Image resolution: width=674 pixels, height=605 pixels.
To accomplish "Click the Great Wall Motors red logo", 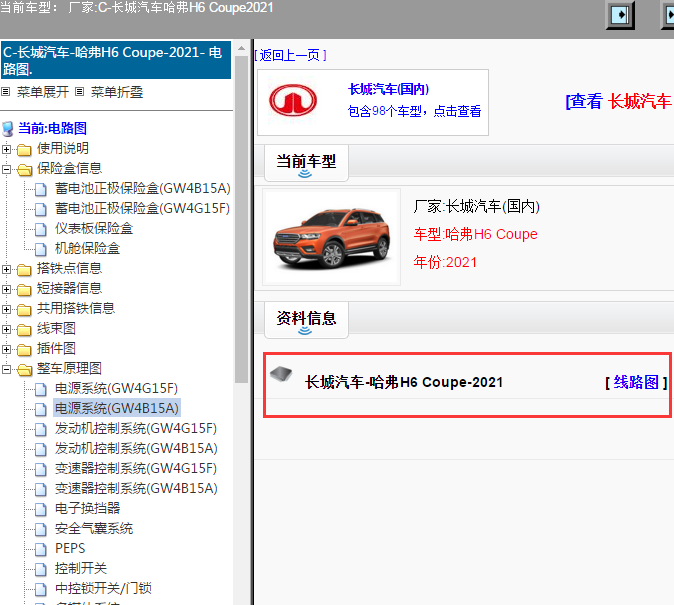I will click(293, 100).
